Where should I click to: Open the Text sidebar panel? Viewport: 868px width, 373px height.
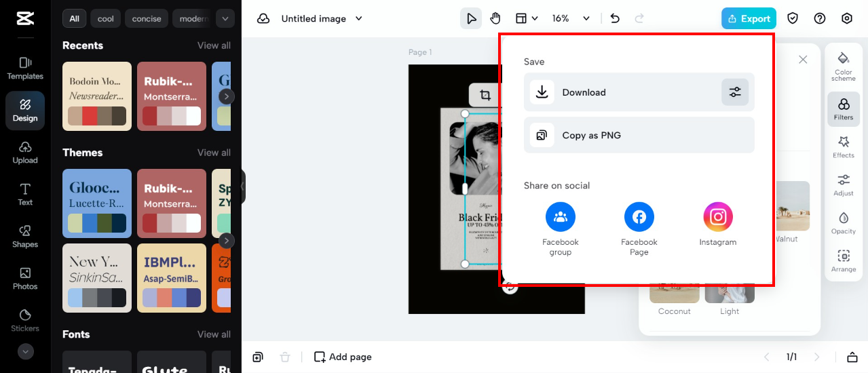25,195
